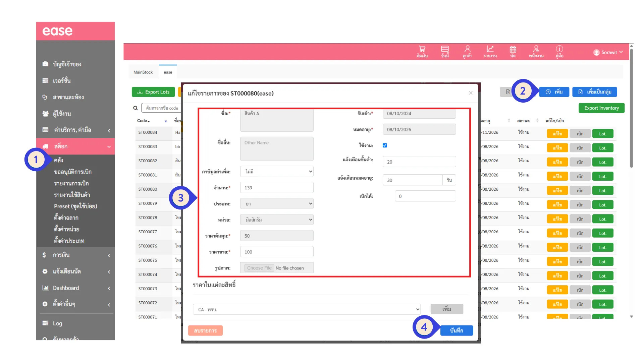Click the Export inventory button
Screen dimensions: 644x362
click(601, 108)
